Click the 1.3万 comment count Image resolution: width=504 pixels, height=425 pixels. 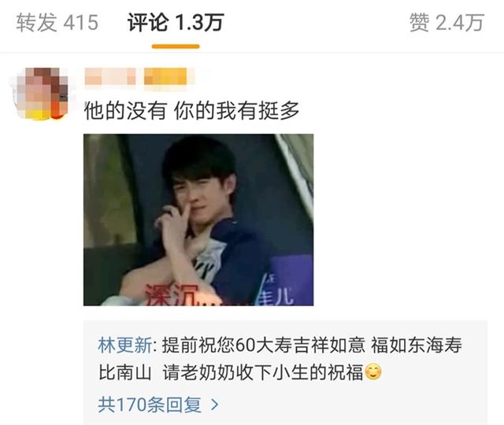tap(199, 23)
